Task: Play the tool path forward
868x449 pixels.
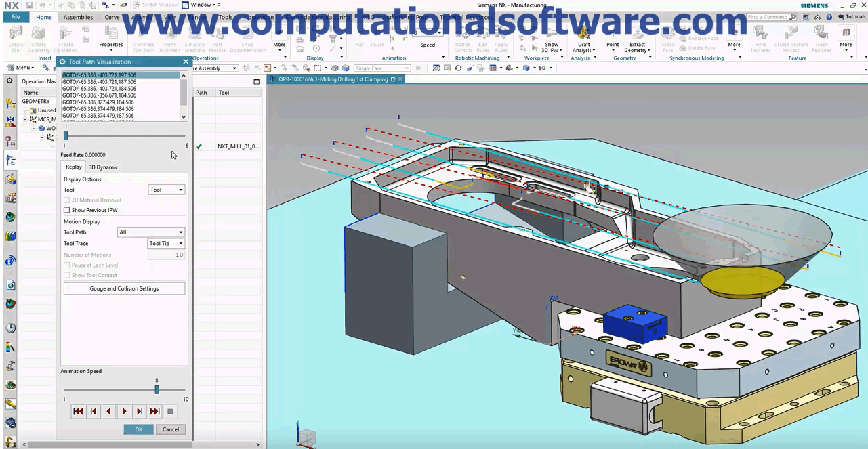Action: click(124, 411)
